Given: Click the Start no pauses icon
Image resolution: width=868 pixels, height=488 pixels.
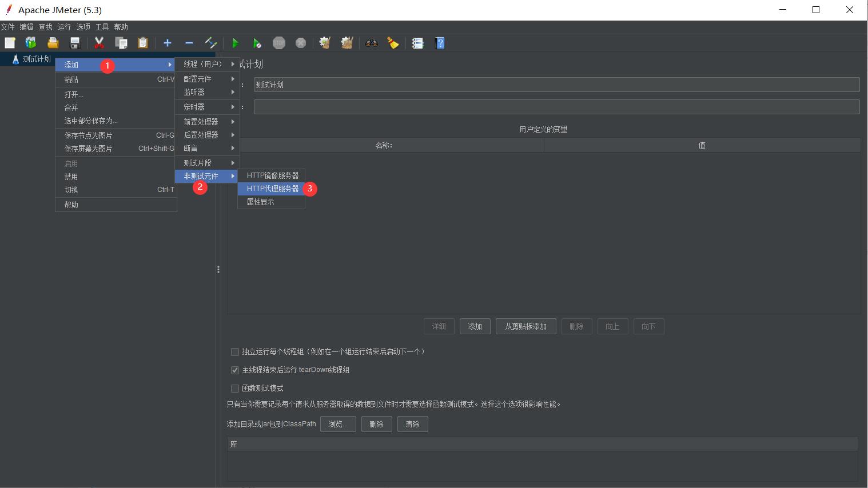Looking at the screenshot, I should [257, 43].
